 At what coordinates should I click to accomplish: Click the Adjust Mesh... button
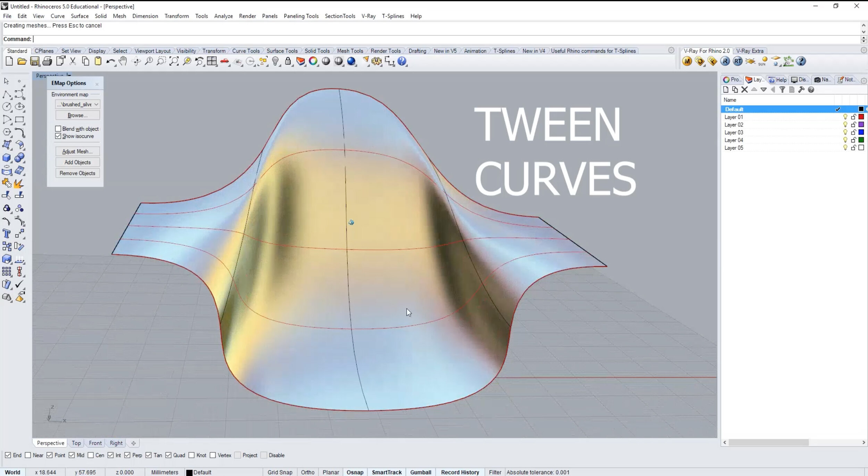click(x=77, y=151)
